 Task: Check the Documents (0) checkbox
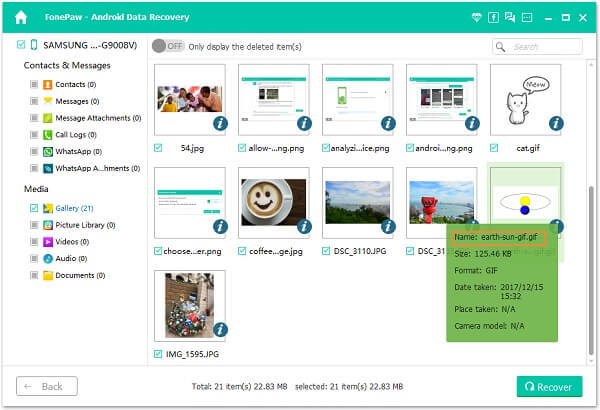coord(34,275)
